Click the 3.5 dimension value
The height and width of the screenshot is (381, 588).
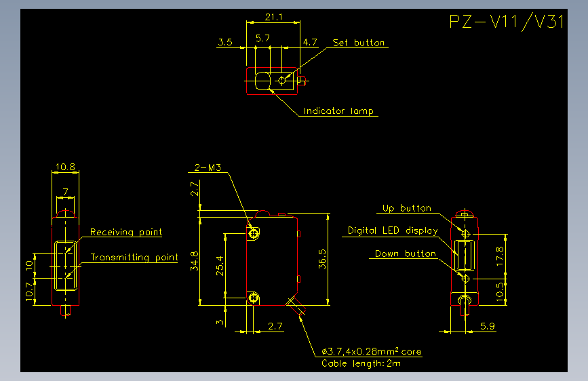[225, 42]
